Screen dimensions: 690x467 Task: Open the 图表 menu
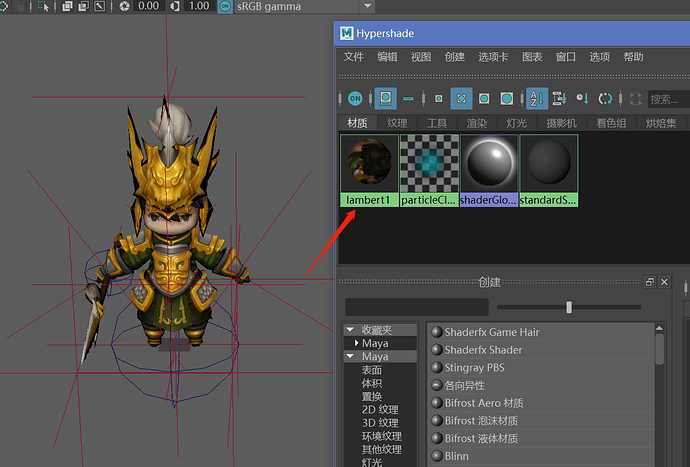point(532,57)
